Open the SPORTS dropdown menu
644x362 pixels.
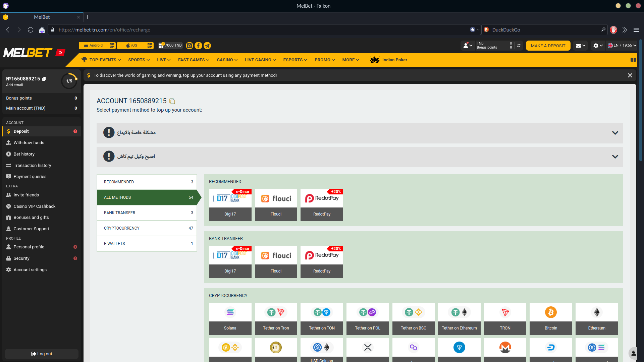tap(139, 60)
